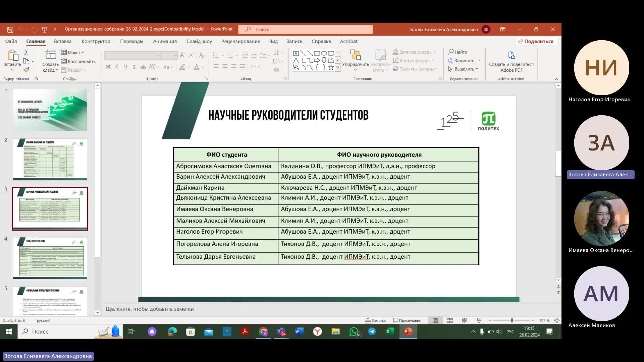The width and height of the screenshot is (644, 362).
Task: Select slide 4 thumbnail Темы ВКР
Action: (50, 258)
